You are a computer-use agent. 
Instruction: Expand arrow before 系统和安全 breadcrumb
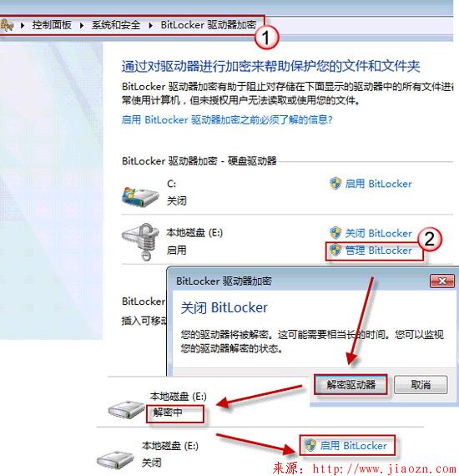click(x=82, y=25)
